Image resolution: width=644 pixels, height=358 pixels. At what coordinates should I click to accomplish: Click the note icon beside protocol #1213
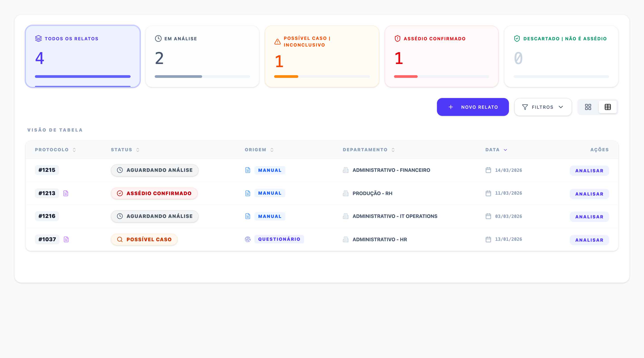tap(66, 193)
